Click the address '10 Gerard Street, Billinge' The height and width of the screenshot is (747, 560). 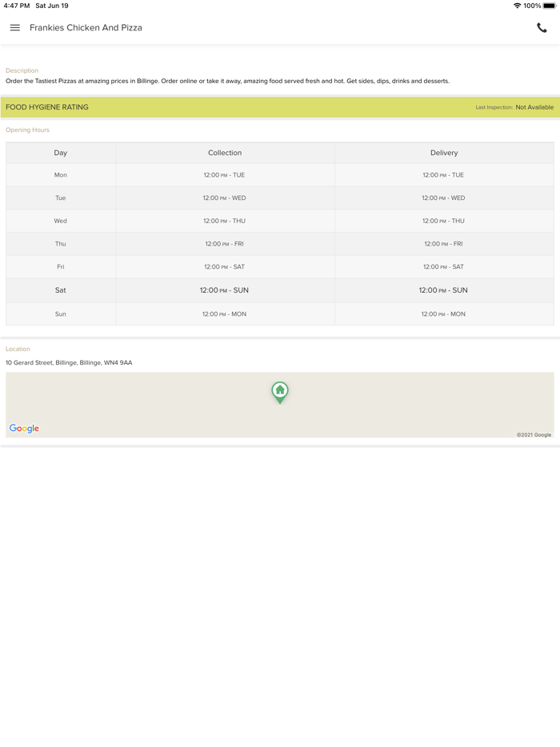(69, 362)
